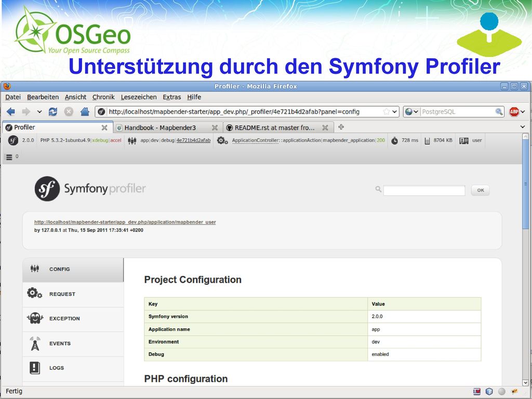Open the Lesezeichen menu
The width and height of the screenshot is (532, 399).
click(139, 97)
